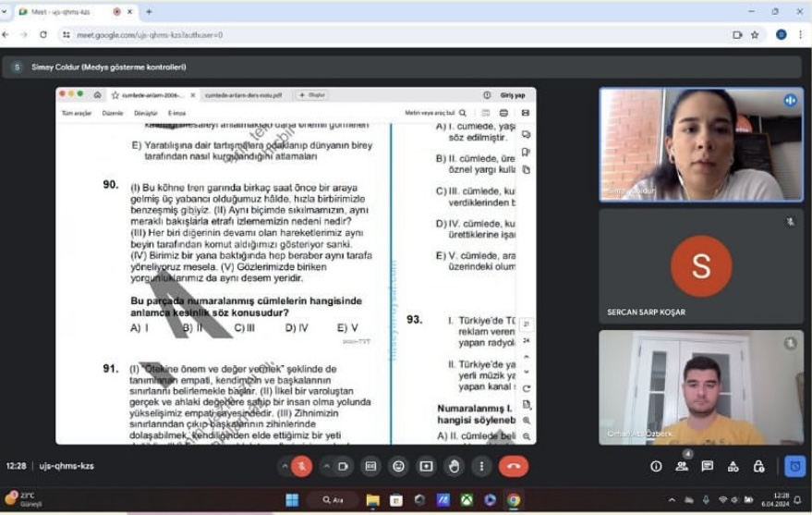Open the activities panel icon

click(733, 466)
